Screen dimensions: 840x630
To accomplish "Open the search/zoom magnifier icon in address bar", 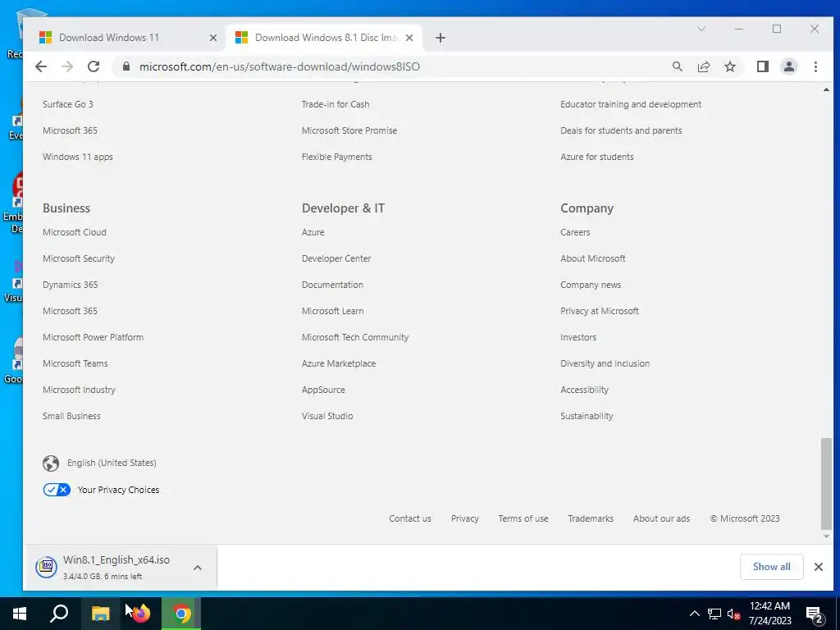I will point(677,66).
